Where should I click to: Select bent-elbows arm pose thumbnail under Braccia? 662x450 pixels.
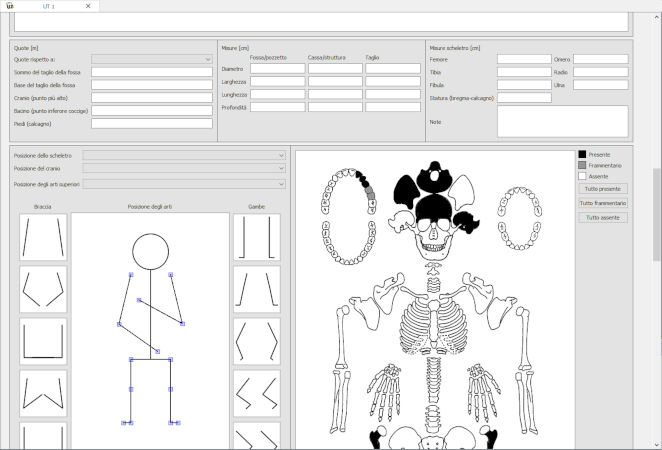coord(43,289)
